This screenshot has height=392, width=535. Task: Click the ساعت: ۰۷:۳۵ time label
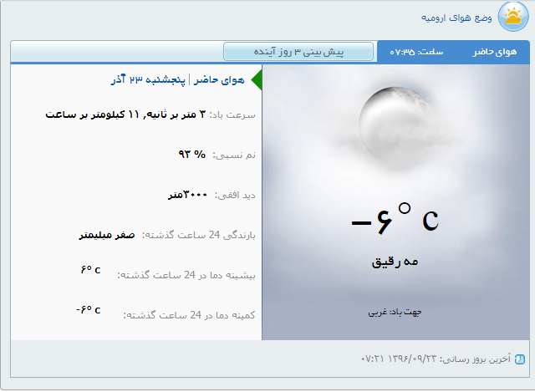(416, 52)
